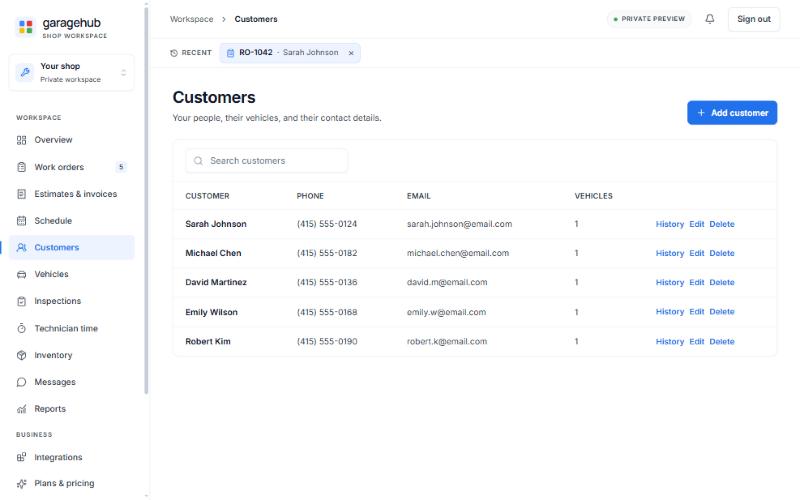The height and width of the screenshot is (500, 800).
Task: Click the Vehicles column header
Action: tap(593, 196)
